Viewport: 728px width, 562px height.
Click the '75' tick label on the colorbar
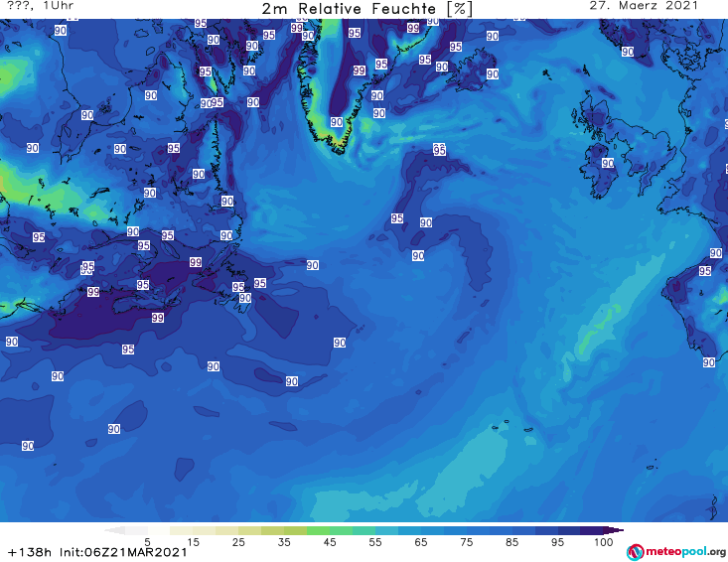coord(466,542)
